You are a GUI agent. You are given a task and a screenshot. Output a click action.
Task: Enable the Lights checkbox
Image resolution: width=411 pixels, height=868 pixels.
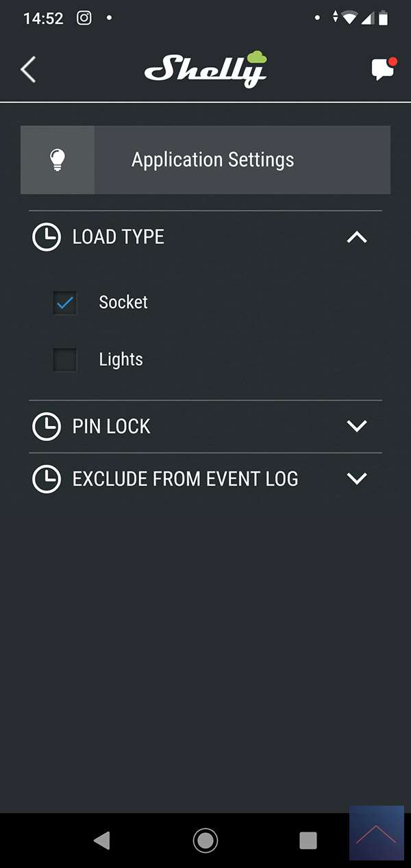pos(65,360)
